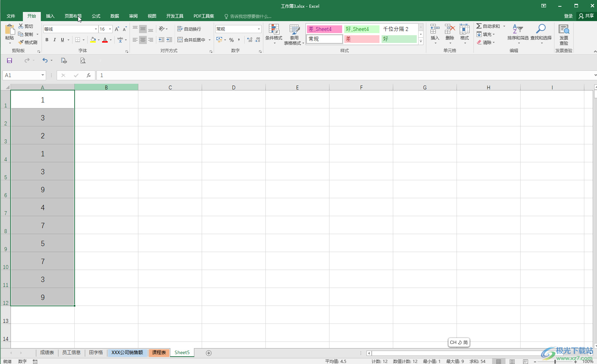Decrease font size with A-down icon
Image resolution: width=597 pixels, height=364 pixels.
[x=125, y=29]
